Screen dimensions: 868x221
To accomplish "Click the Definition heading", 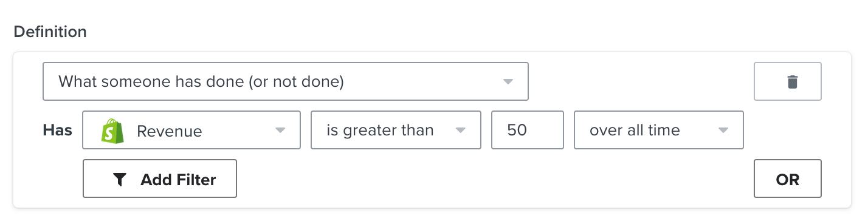I will click(x=50, y=32).
